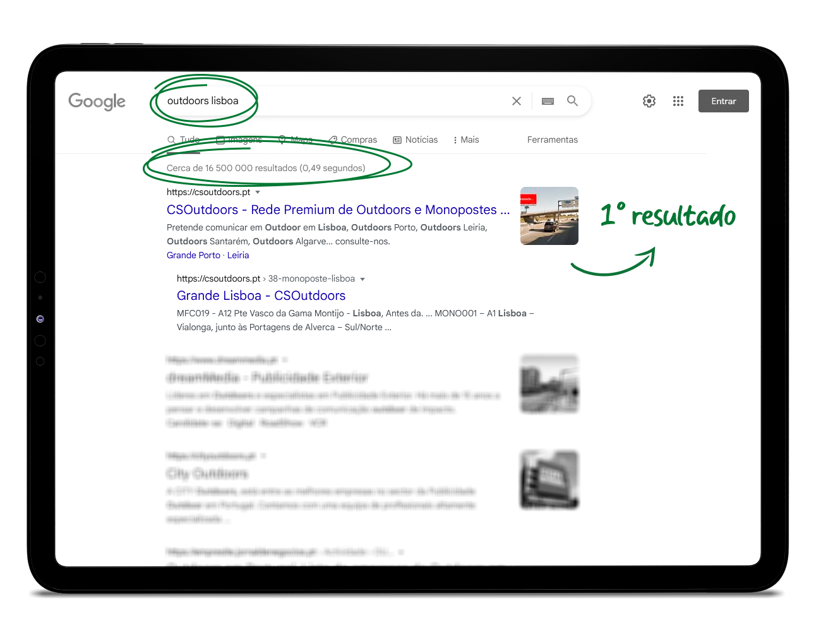Select the Tudo tab
The height and width of the screenshot is (644, 821).
click(x=184, y=140)
